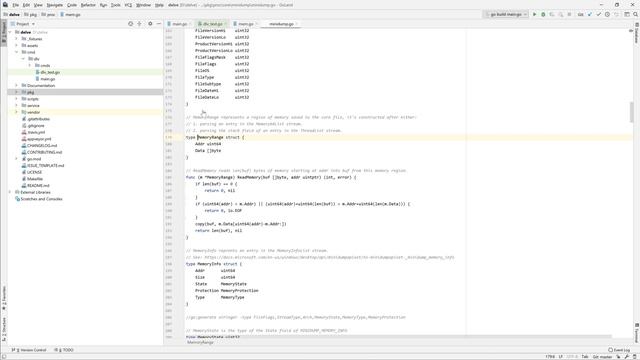Select the go.mod file
This screenshot has height=360, width=640.
34,159
